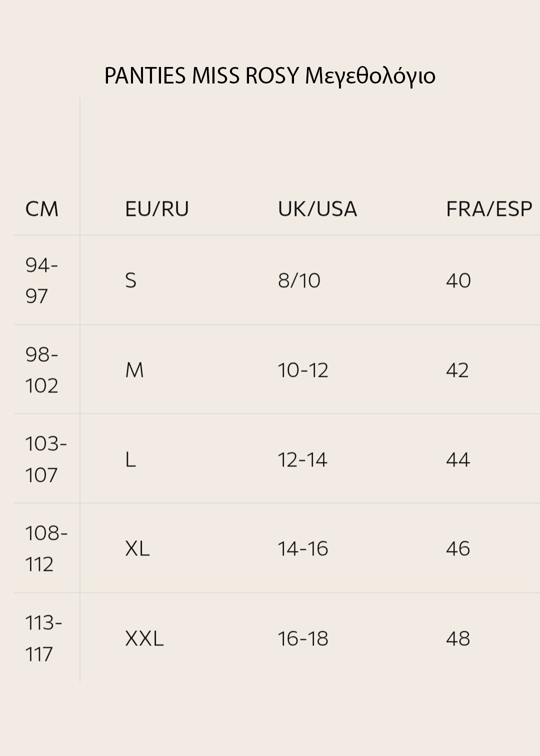Image resolution: width=540 pixels, height=756 pixels.
Task: Click the PANTIES MISS ROSY Μεγεθολόγιο title
Action: click(x=270, y=76)
